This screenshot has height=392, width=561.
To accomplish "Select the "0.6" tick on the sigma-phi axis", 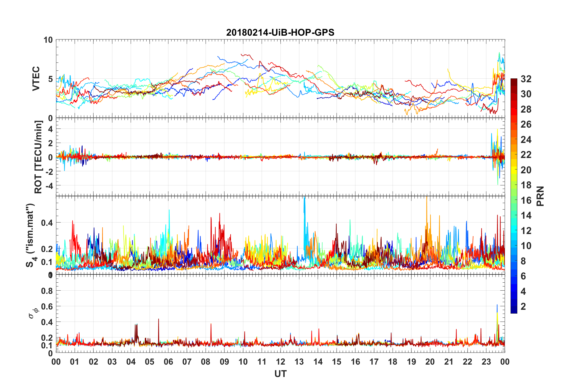I will click(47, 306).
